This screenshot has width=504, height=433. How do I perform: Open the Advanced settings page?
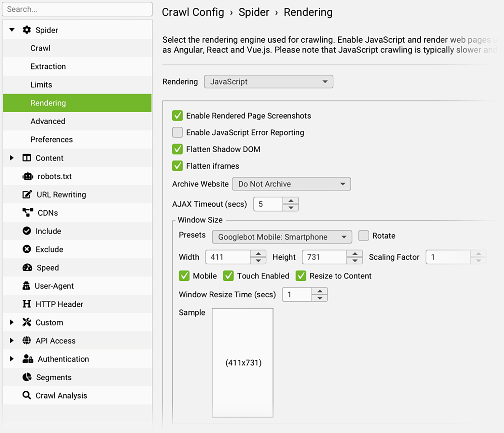click(x=77, y=121)
